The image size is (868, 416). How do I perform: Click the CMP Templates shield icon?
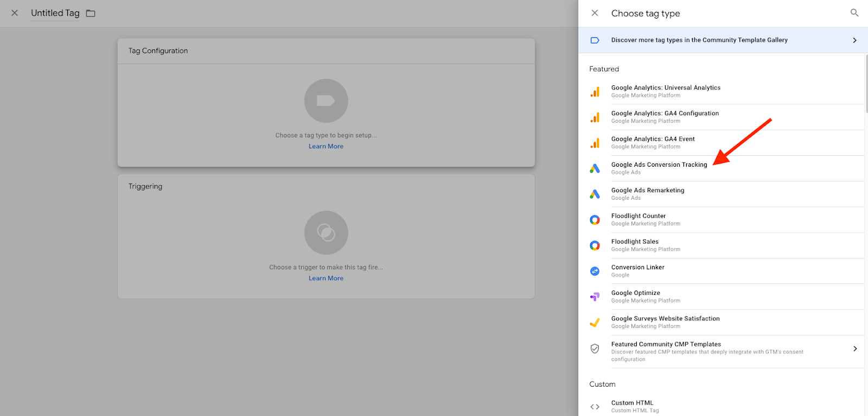point(595,349)
